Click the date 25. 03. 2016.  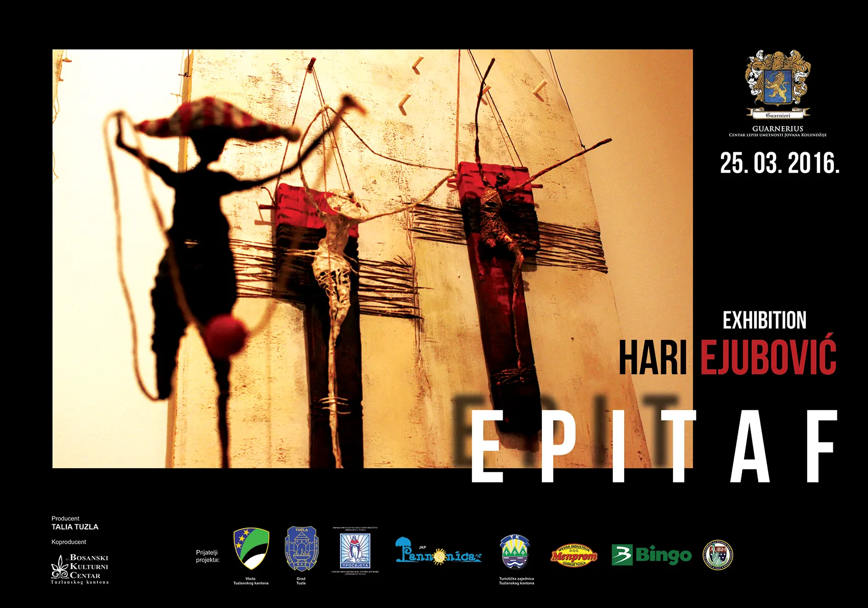pyautogui.click(x=779, y=164)
